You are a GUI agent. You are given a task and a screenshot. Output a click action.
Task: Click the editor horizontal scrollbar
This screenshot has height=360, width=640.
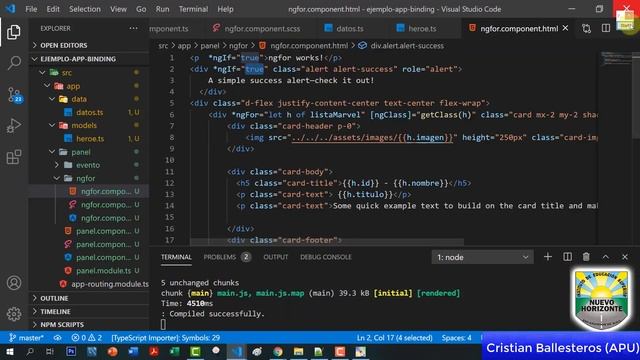(327, 242)
